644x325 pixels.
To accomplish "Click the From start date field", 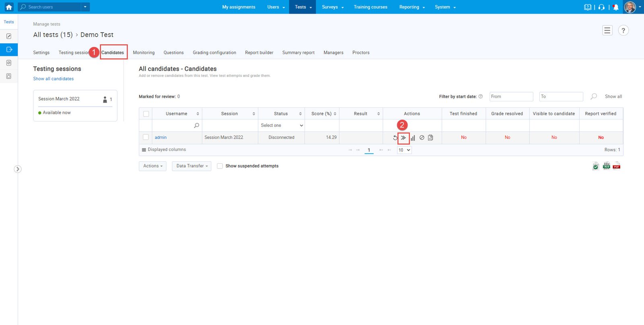I will (511, 97).
